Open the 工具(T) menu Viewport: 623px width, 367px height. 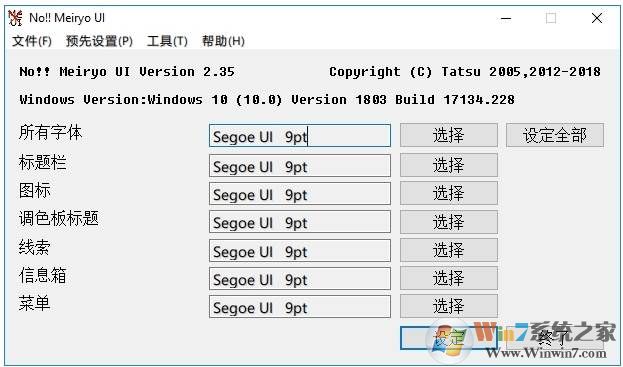tap(167, 41)
